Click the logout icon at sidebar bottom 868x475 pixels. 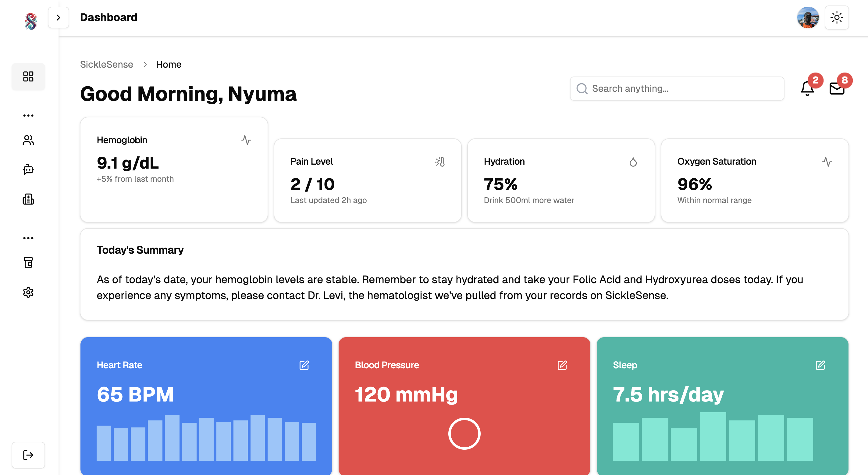click(x=28, y=455)
